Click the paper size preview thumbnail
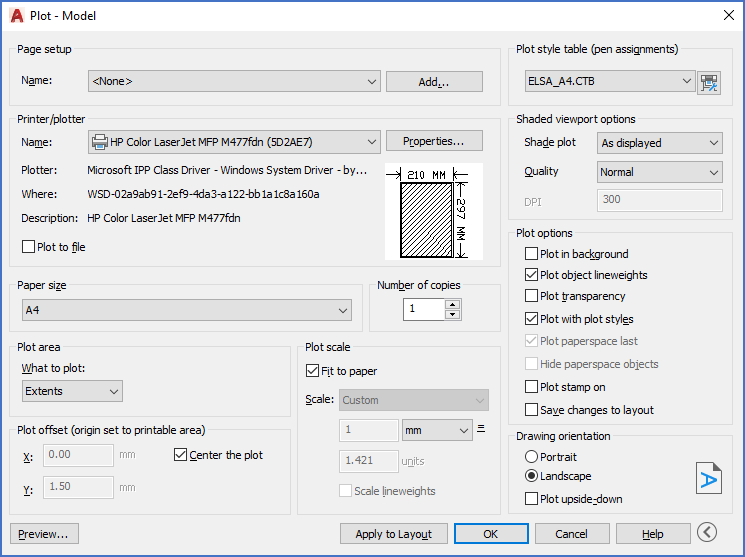745x557 pixels. (433, 205)
